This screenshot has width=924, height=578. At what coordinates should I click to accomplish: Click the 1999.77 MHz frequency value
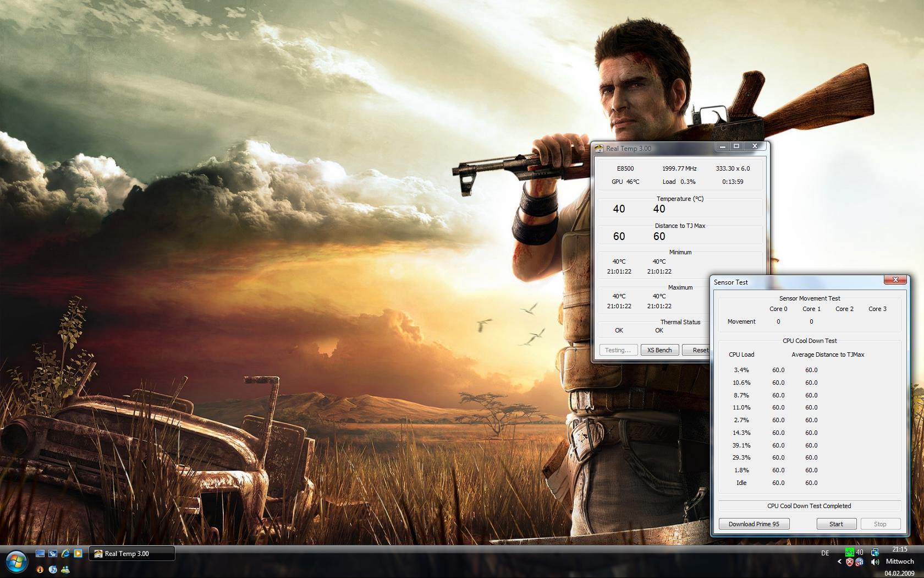coord(679,168)
